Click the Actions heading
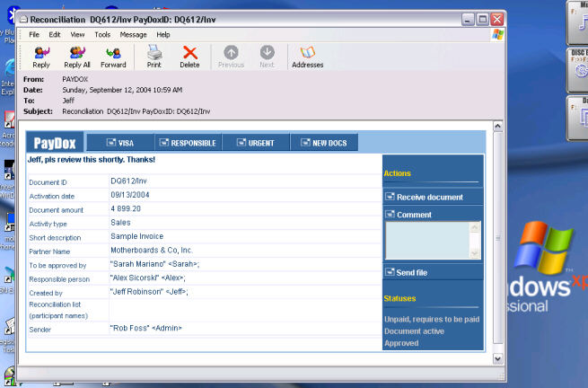 (397, 173)
